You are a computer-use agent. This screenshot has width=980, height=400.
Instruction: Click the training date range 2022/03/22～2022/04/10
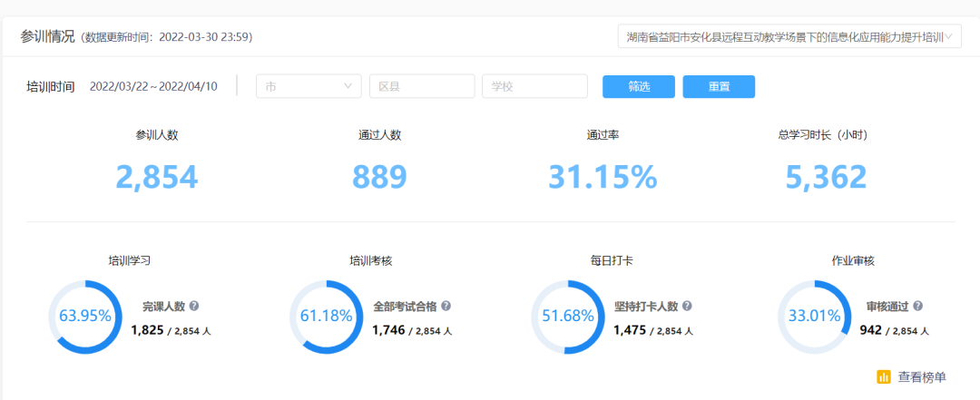[153, 86]
